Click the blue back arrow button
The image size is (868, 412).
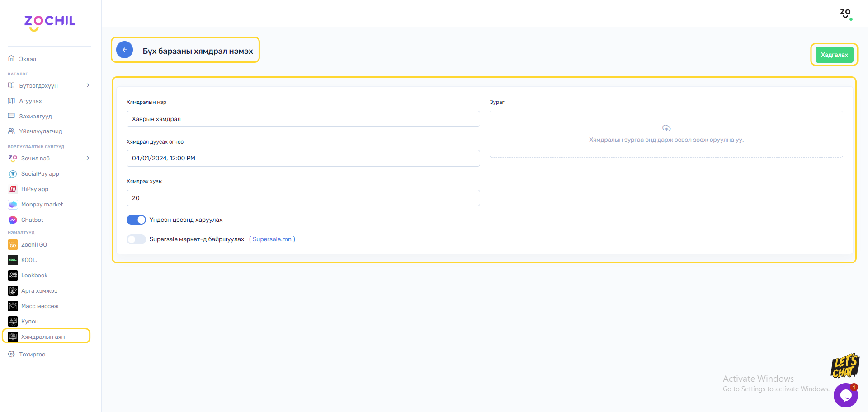[x=124, y=50]
